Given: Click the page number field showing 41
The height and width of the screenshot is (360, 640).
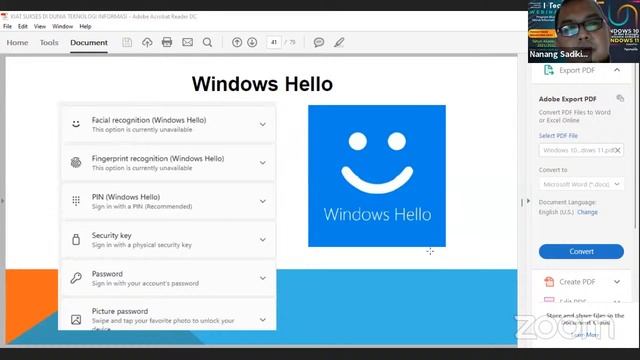Looking at the screenshot, I should [x=274, y=42].
